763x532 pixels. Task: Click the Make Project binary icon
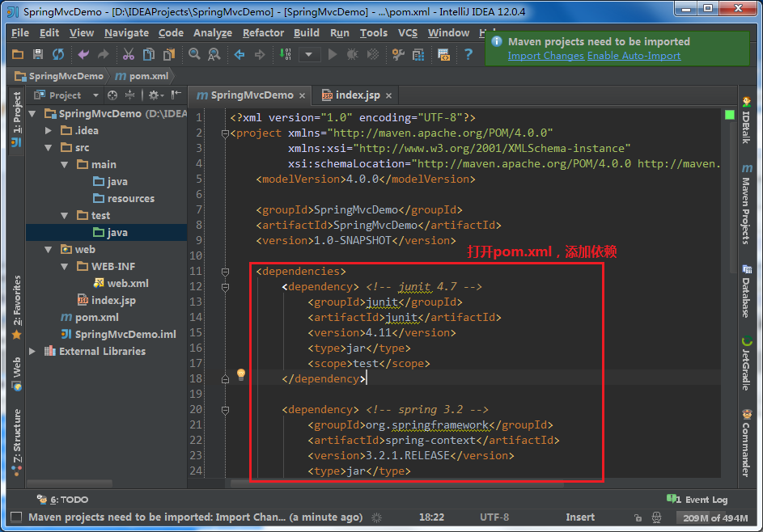[x=285, y=54]
